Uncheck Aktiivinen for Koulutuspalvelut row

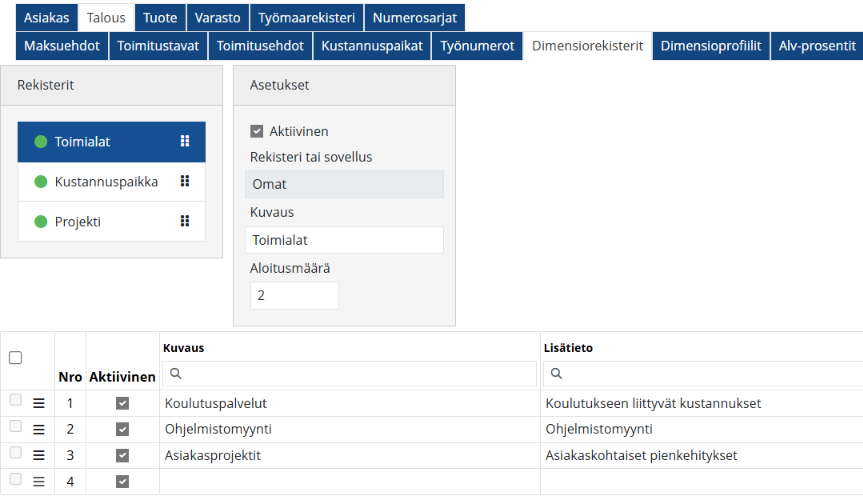122,403
